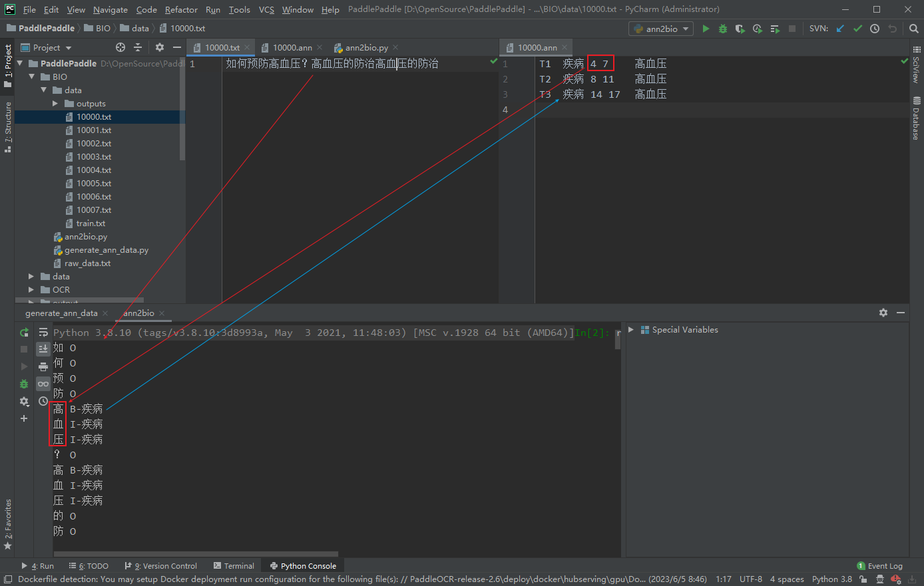924x586 pixels.
Task: Open the Navigate menu
Action: [x=111, y=9]
